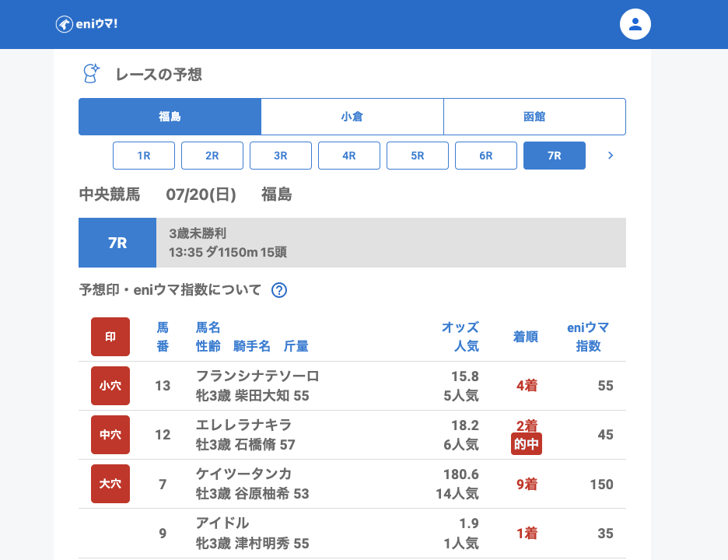This screenshot has width=728, height=560.
Task: Select race 4R
Action: (349, 156)
